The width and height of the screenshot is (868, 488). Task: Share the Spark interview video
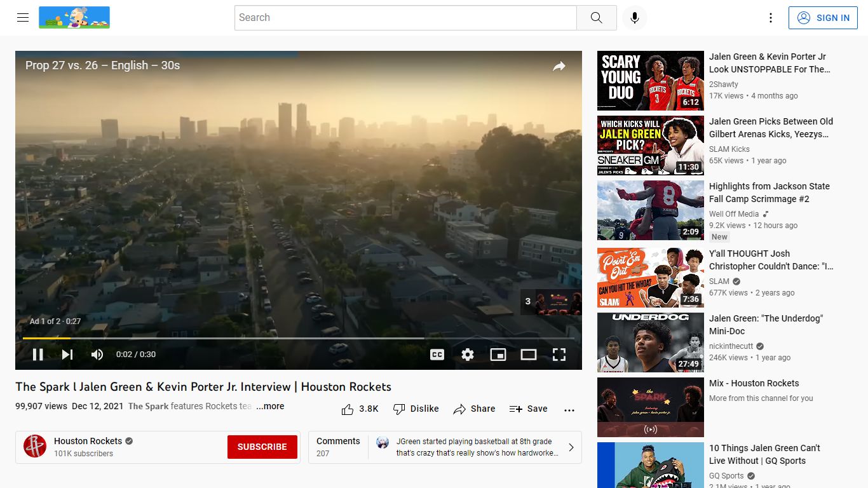click(x=474, y=409)
